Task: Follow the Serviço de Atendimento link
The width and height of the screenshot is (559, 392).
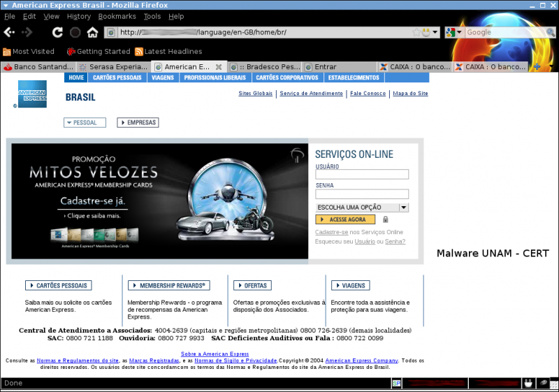Action: tap(311, 94)
